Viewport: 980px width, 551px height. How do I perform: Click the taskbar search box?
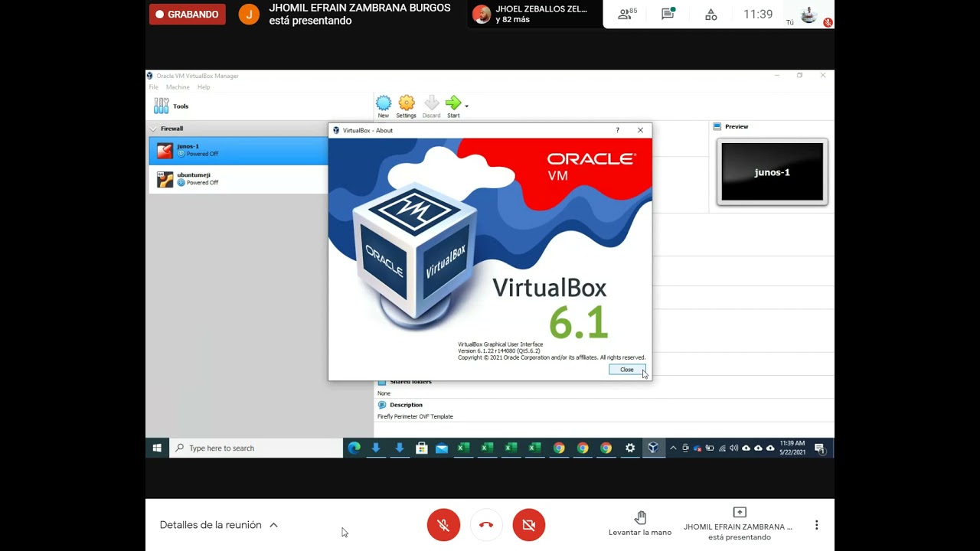point(256,448)
